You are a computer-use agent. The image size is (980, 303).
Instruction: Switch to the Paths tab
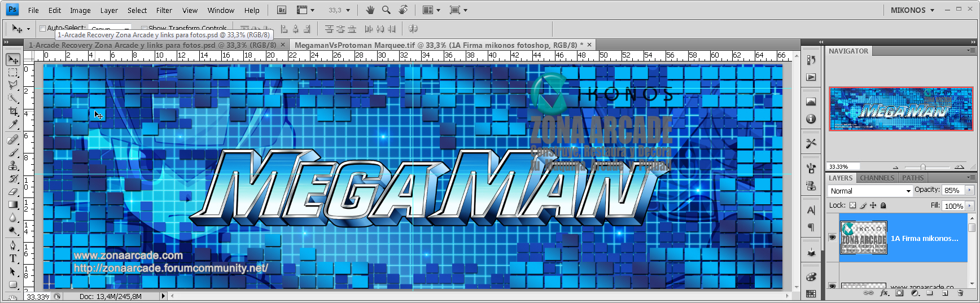tap(913, 178)
